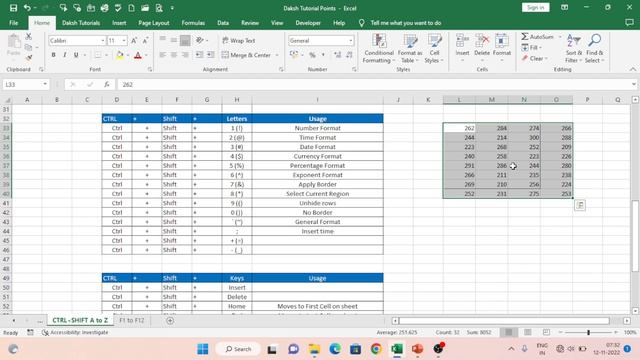
Task: Open Chrome from the taskbar
Action: coord(376,349)
